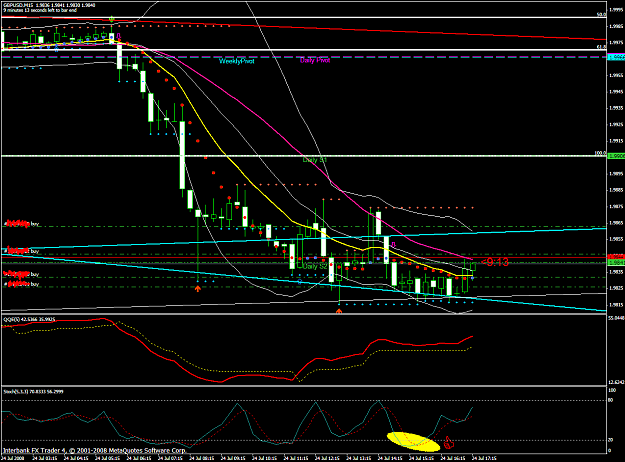
Task: Click the 1.9815 price scale value
Action: tap(616, 305)
